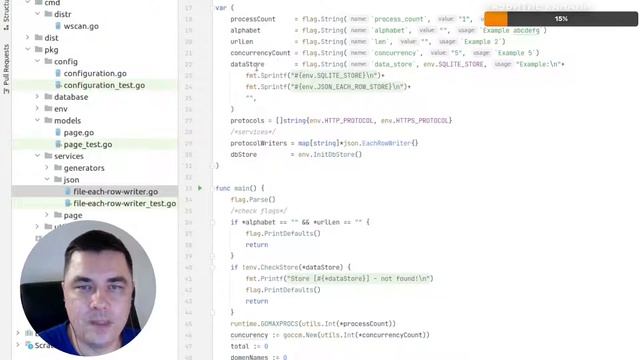Open the Pull Requests tool window
This screenshot has height=360, width=640.
point(6,69)
